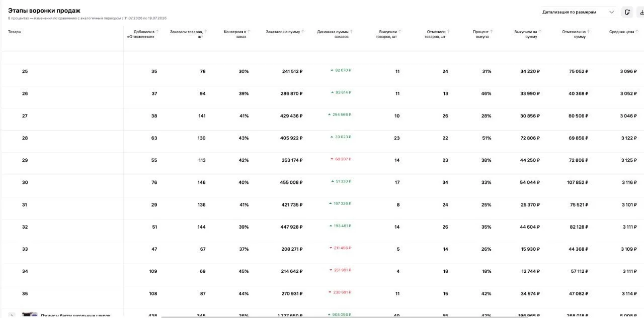Click the cancelled sum 107 852 ₽
The height and width of the screenshot is (318, 644).
[x=578, y=182]
